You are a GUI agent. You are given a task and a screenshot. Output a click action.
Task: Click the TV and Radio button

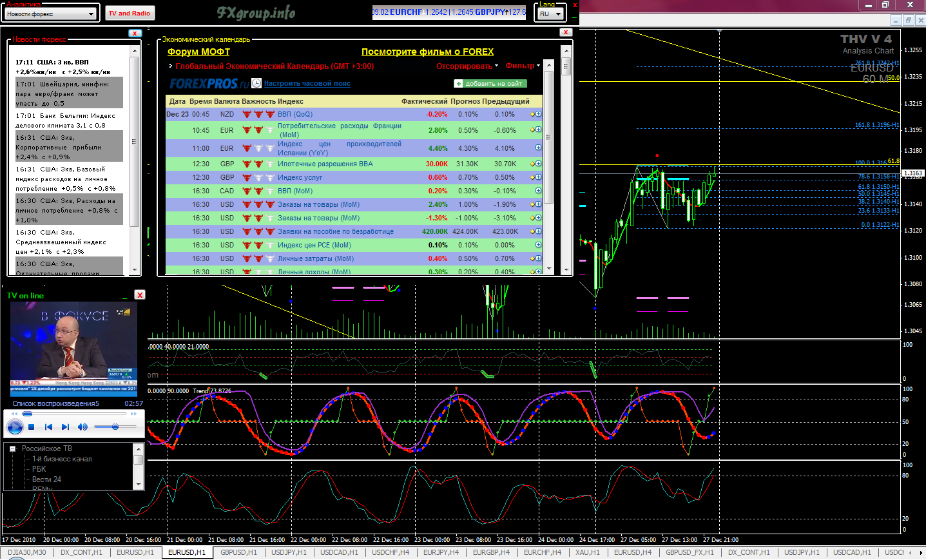coord(130,13)
